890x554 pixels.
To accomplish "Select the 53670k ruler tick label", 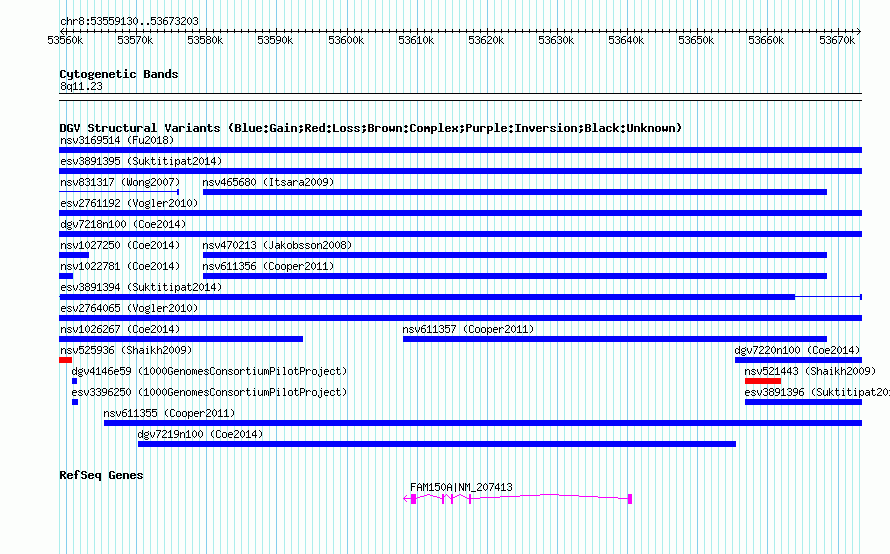I will coord(837,40).
